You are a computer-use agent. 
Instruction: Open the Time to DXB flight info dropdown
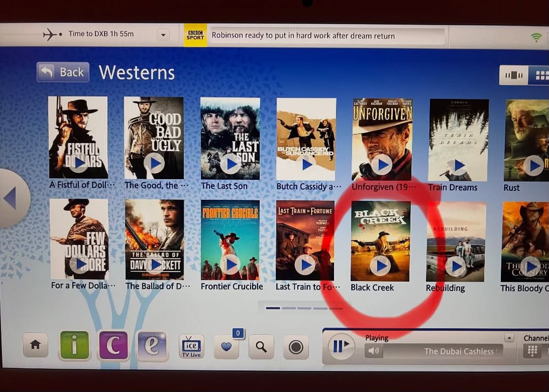[163, 35]
